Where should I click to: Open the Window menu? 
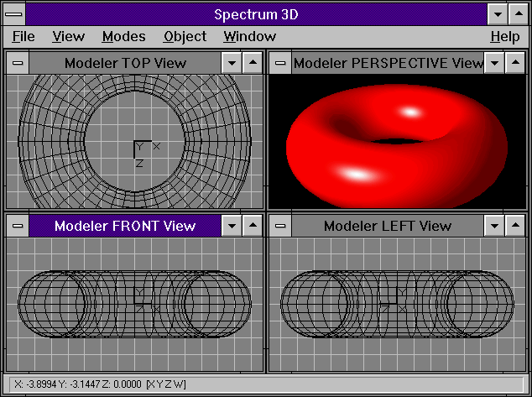(x=249, y=36)
